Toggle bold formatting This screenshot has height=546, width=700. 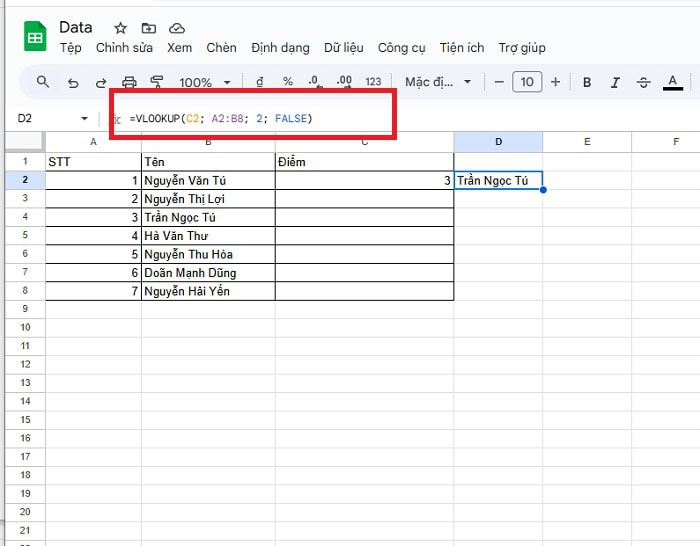tap(587, 82)
